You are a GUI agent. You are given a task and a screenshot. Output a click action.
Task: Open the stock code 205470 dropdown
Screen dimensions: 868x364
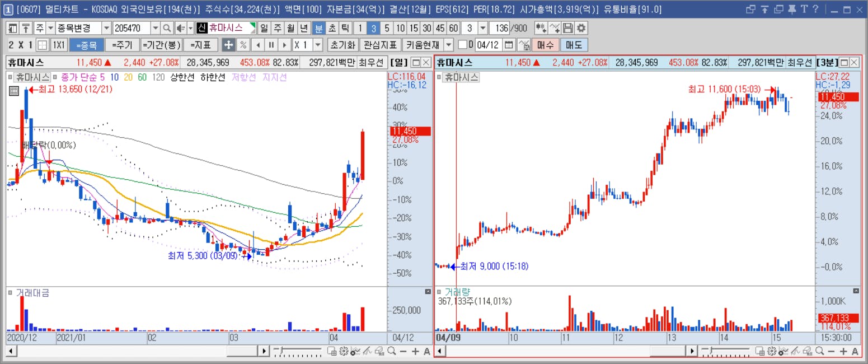click(x=155, y=28)
